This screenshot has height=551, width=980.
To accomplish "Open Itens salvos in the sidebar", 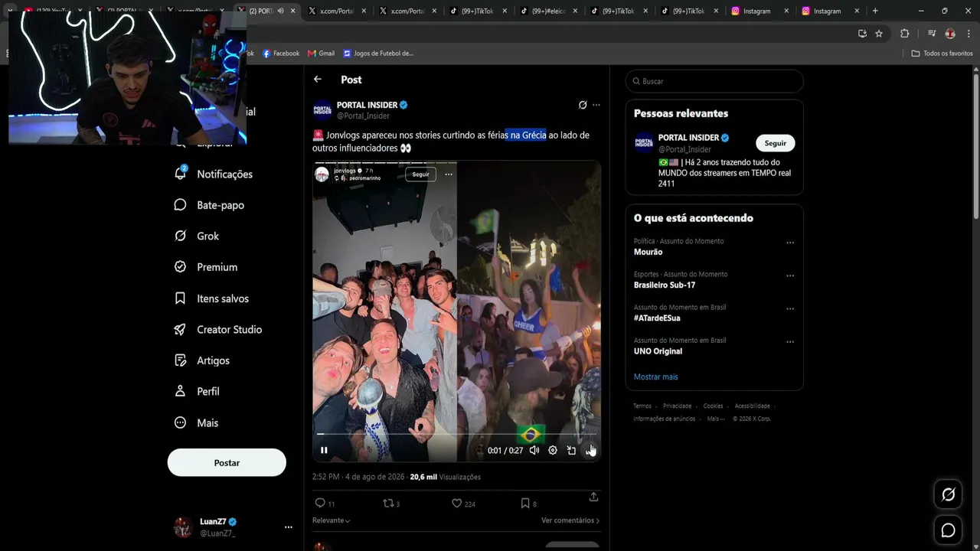I will (x=212, y=298).
